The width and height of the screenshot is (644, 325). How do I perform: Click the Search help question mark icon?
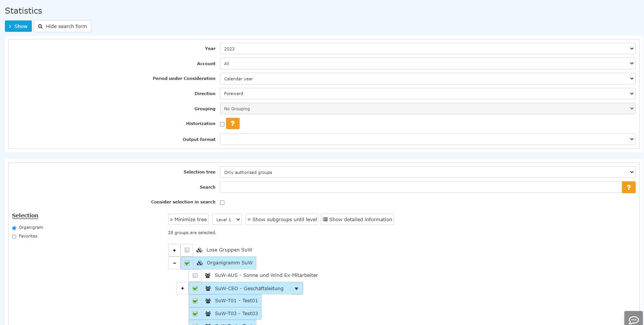628,187
